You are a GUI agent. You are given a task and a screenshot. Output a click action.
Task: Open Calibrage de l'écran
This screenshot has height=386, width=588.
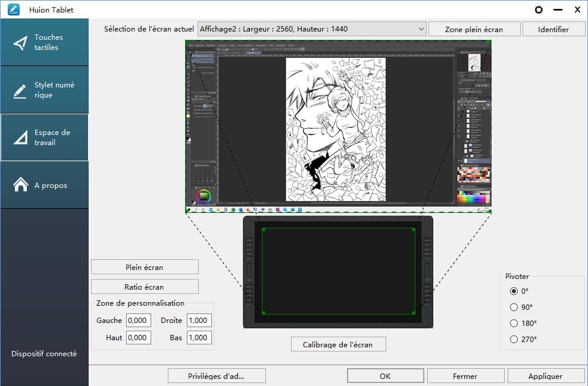pyautogui.click(x=338, y=344)
